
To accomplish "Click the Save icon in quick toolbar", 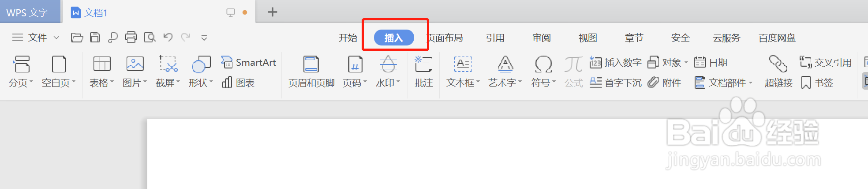I will tap(95, 38).
